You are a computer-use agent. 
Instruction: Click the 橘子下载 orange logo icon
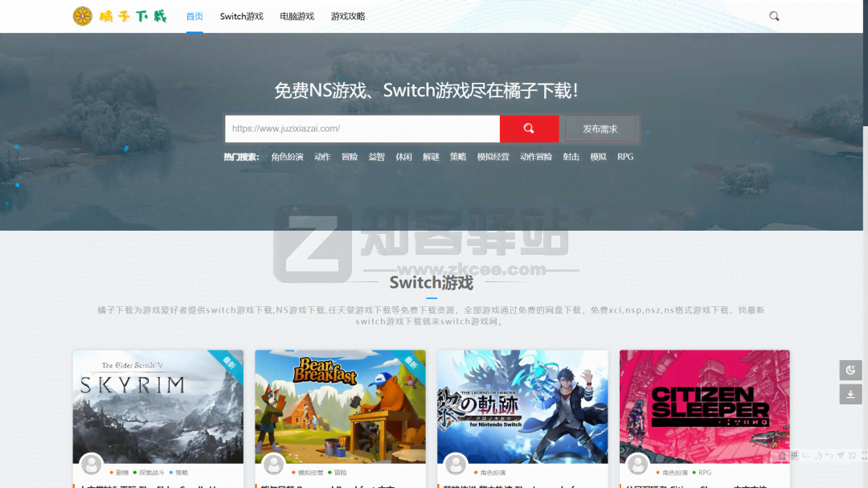(x=82, y=15)
